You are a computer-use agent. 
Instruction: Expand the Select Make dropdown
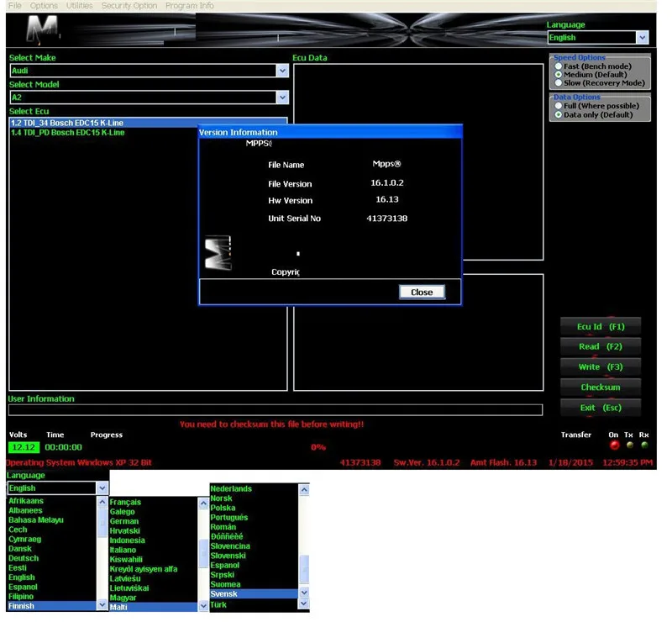(282, 71)
